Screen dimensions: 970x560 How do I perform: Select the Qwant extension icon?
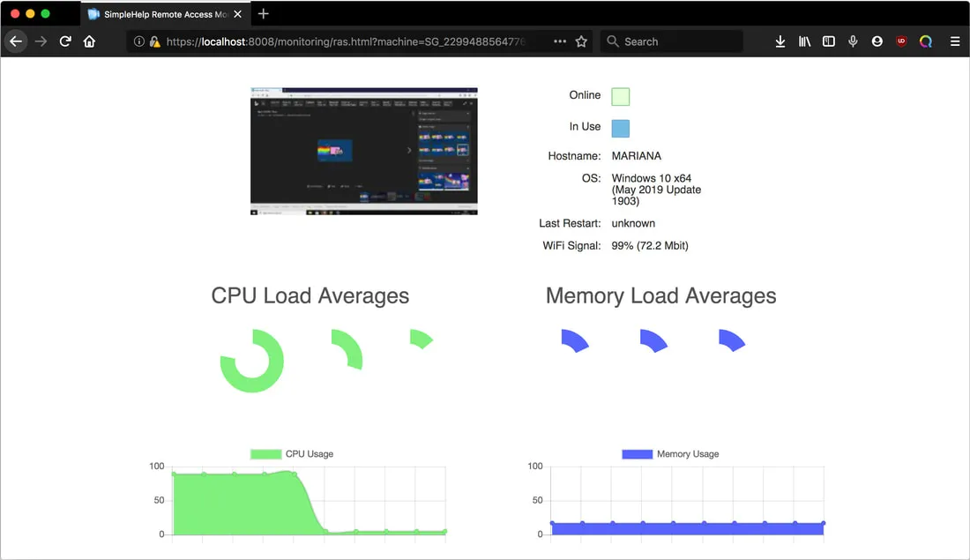coord(924,41)
